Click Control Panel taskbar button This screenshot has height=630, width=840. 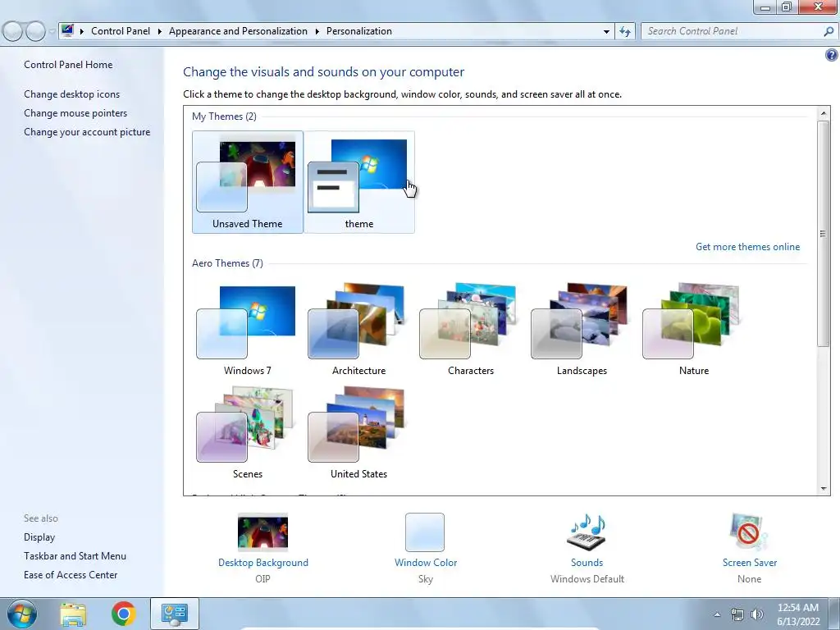coord(175,614)
